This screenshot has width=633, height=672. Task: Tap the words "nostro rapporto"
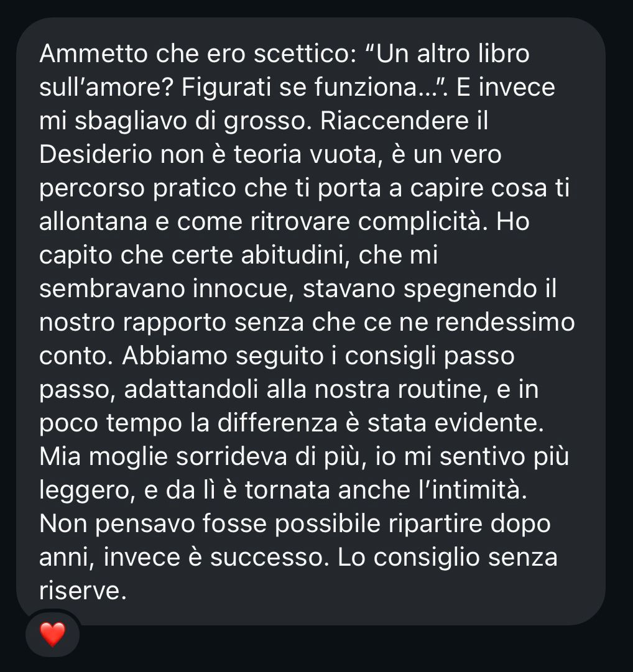(x=133, y=322)
